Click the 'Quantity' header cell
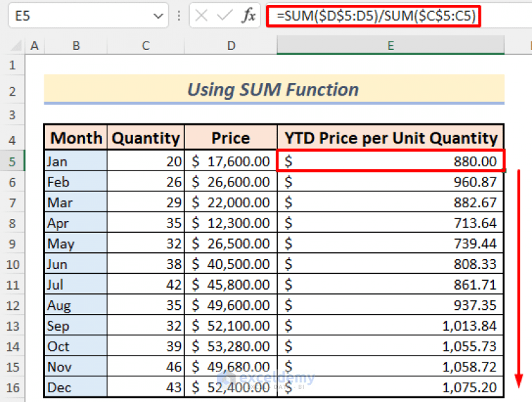Screen dimensions: 532x402 146,138
